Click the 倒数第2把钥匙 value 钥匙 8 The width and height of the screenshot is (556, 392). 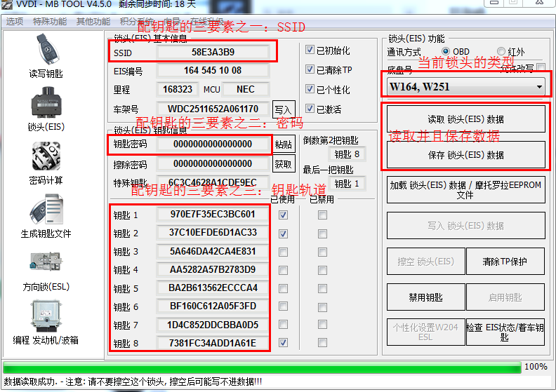tap(347, 154)
